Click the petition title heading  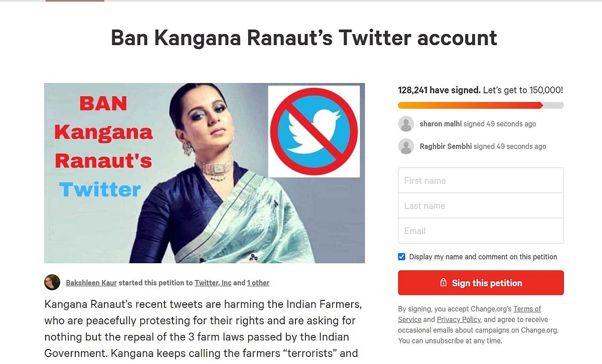(304, 38)
